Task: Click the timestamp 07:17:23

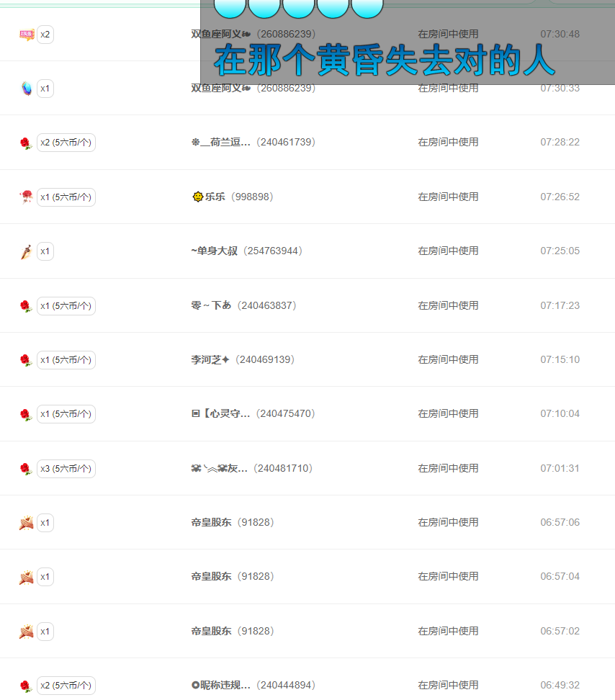Action: tap(560, 305)
